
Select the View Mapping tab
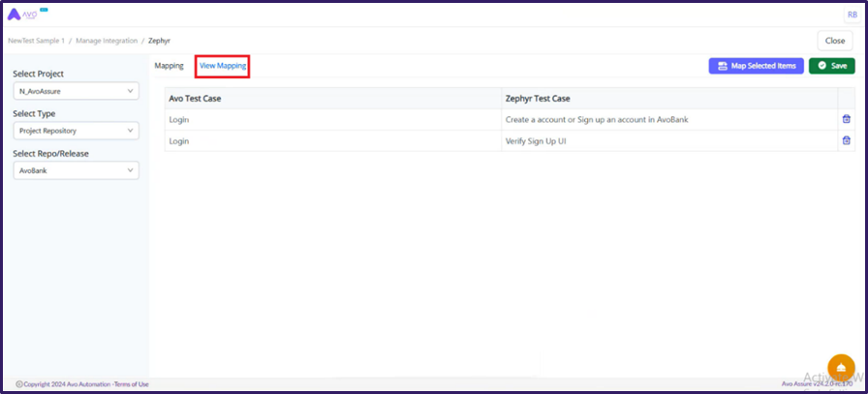(x=223, y=66)
